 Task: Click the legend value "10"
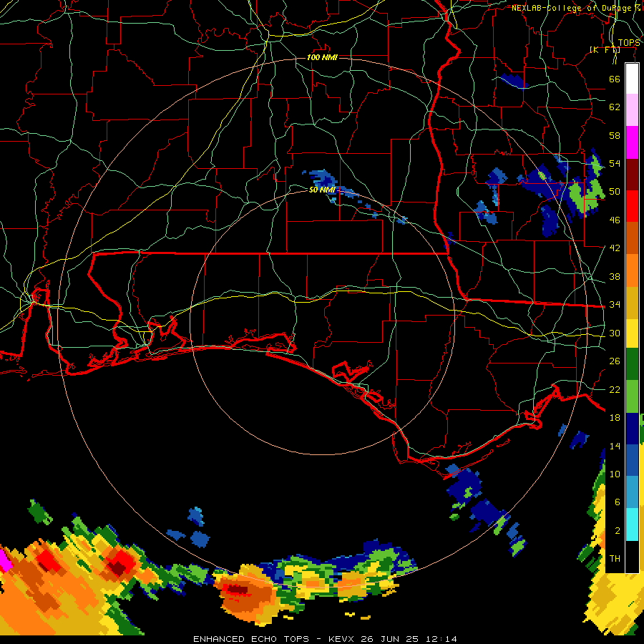pyautogui.click(x=615, y=474)
